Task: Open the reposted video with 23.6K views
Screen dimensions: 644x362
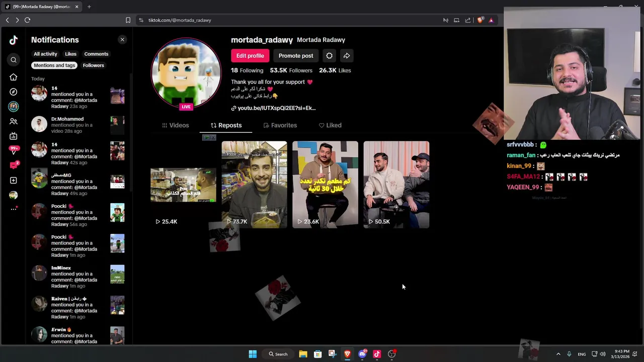Action: click(x=326, y=185)
